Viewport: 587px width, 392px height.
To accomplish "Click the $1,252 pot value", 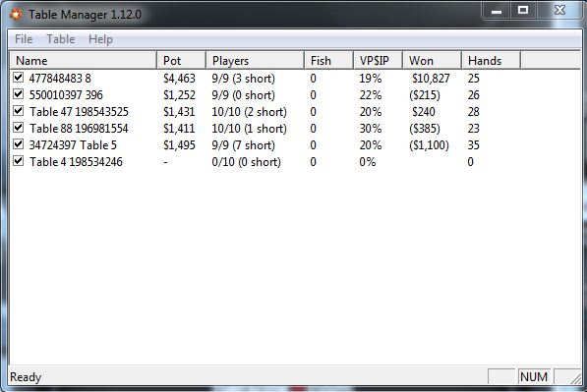I will click(179, 95).
